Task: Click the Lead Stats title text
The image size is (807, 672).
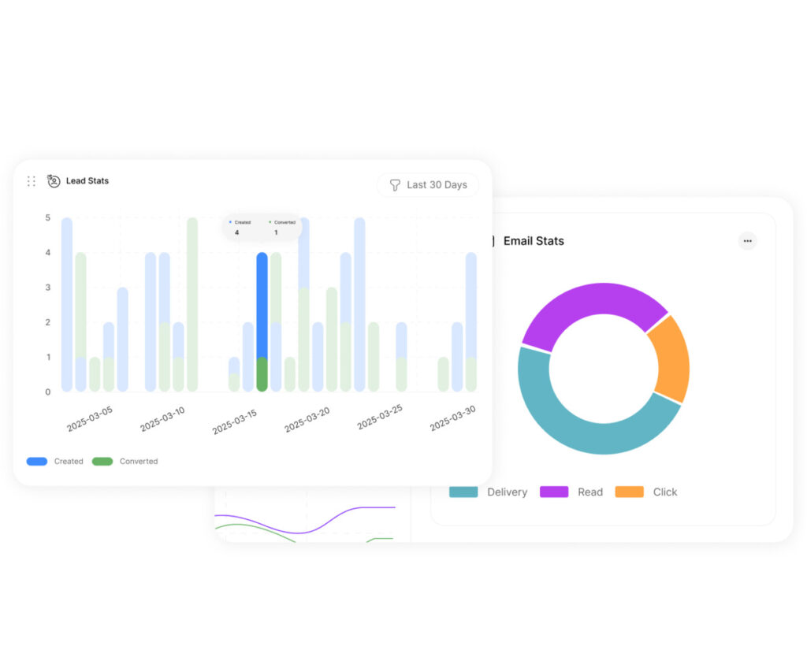Action: pyautogui.click(x=87, y=181)
